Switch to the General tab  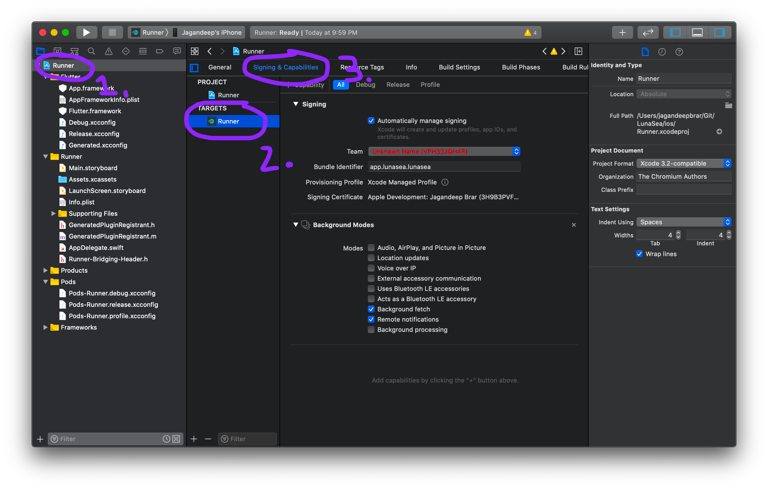click(219, 68)
